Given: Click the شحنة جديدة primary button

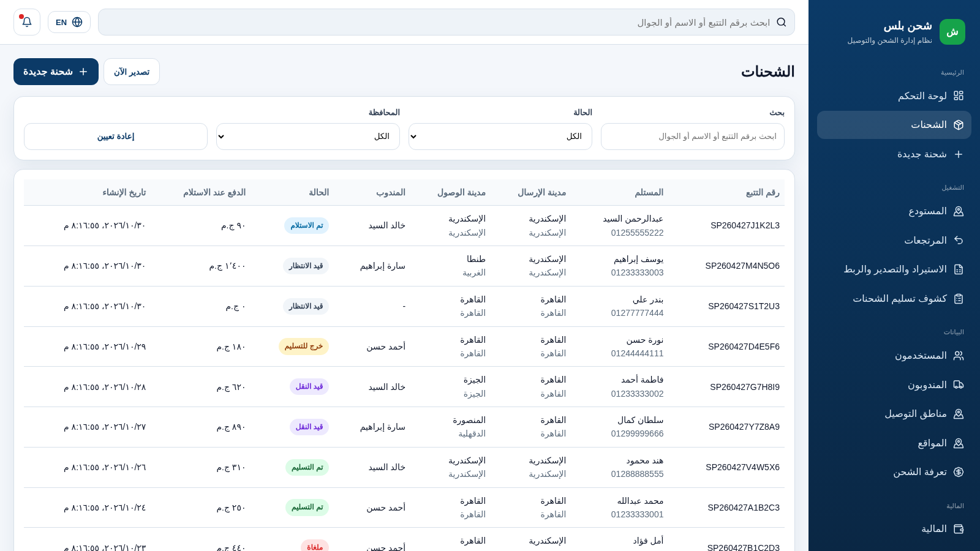Looking at the screenshot, I should coord(56,72).
